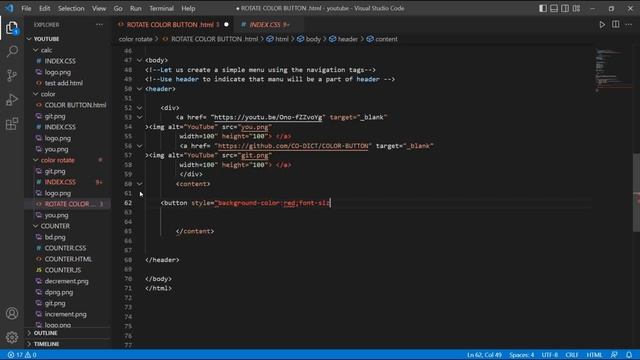Open the Search view in activity bar
Viewport: 640px width, 360px height.
point(12,51)
